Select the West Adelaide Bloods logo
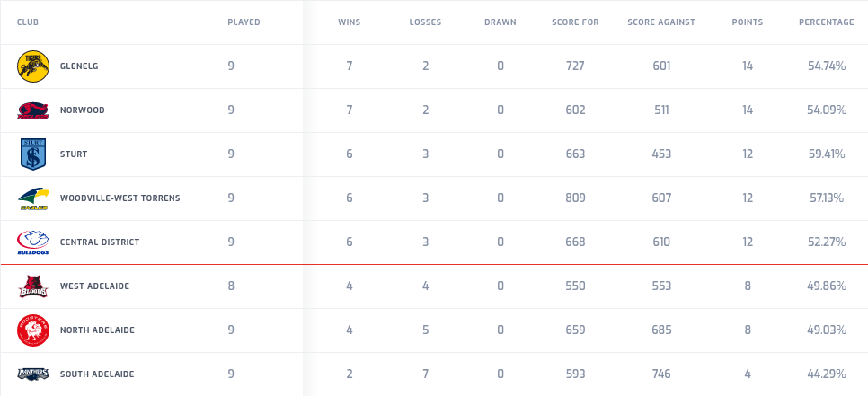Viewport: 868px width, 396px height. point(32,286)
